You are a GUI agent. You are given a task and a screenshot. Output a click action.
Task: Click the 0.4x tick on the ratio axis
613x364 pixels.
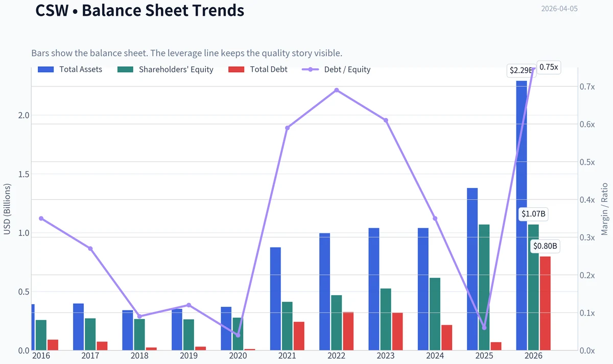click(588, 200)
